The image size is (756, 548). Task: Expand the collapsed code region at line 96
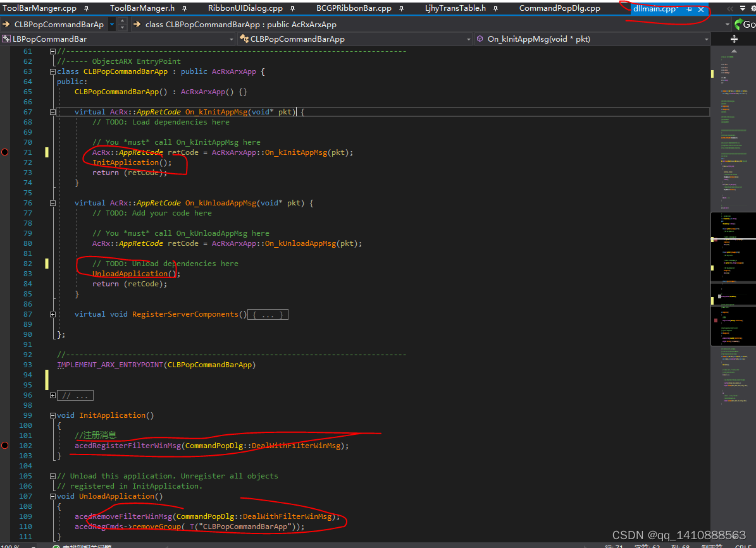tap(53, 395)
